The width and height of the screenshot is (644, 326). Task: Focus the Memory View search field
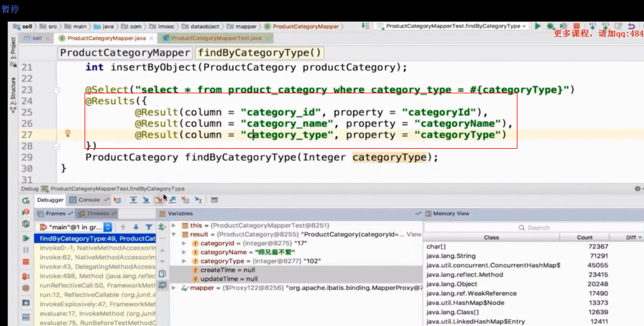pos(534,227)
